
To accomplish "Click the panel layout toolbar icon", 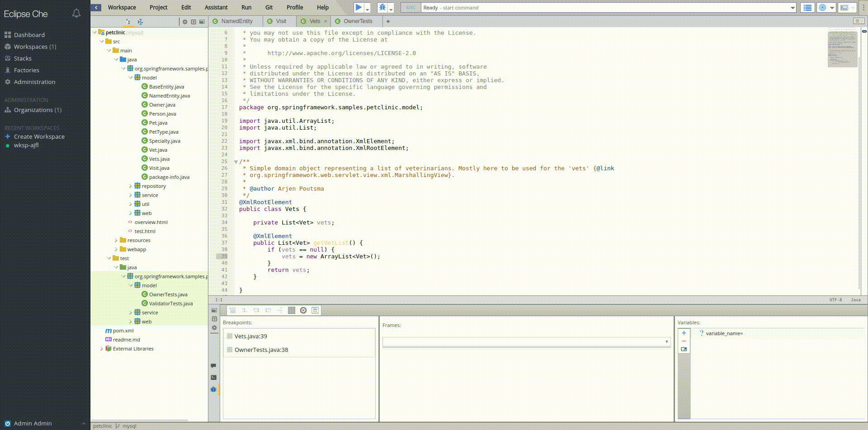I will [844, 7].
